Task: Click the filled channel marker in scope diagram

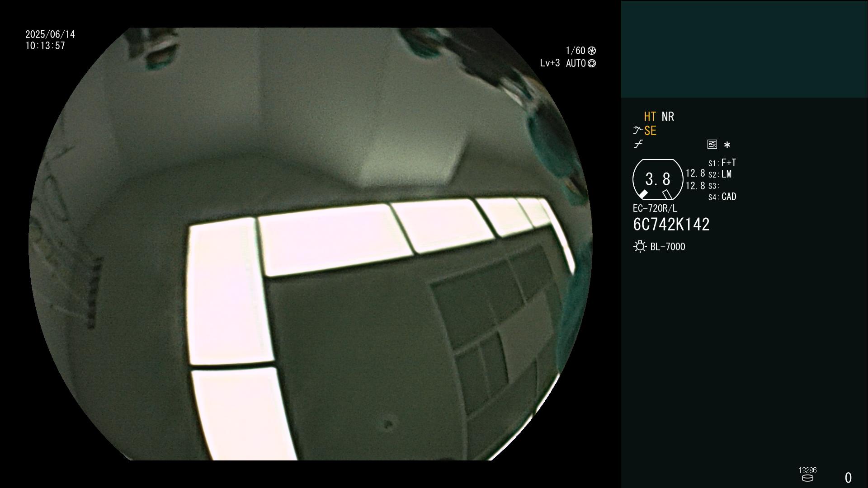Action: click(x=643, y=194)
